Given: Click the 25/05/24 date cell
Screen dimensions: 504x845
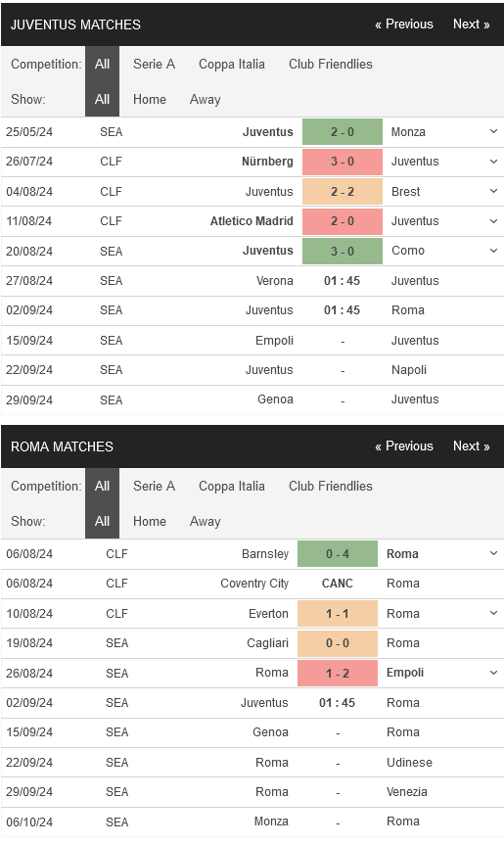Looking at the screenshot, I should coord(29,132).
